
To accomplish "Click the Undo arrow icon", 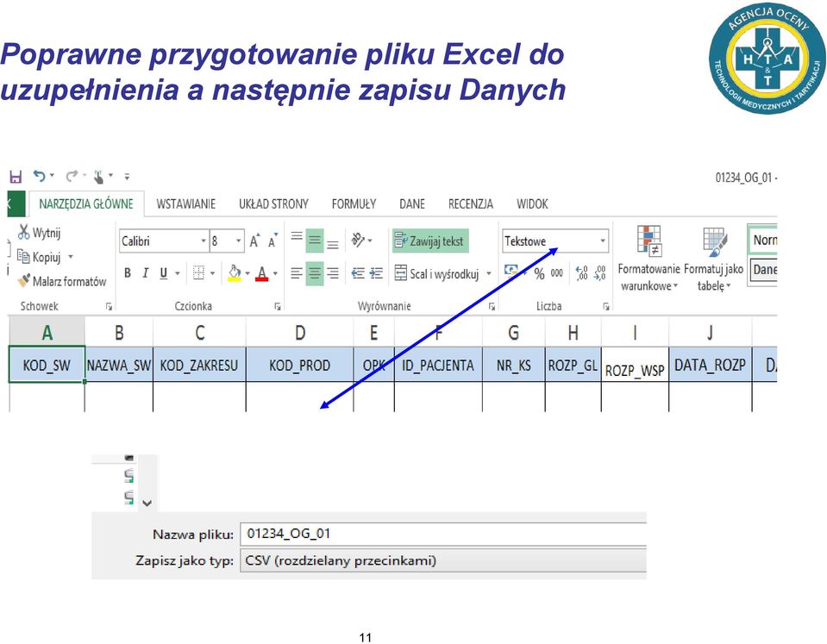I will (x=40, y=176).
